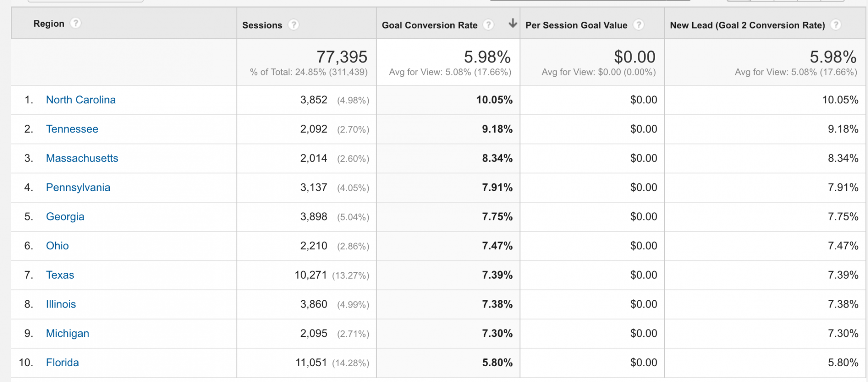The width and height of the screenshot is (868, 382).
Task: Drill into the Ohio region
Action: pyautogui.click(x=57, y=246)
